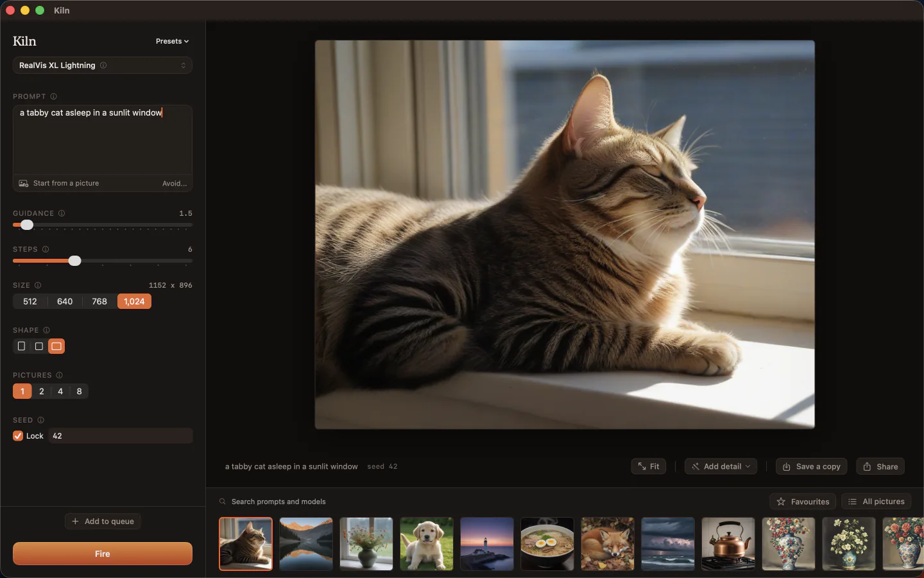Choose 4 pictures per run

[60, 391]
